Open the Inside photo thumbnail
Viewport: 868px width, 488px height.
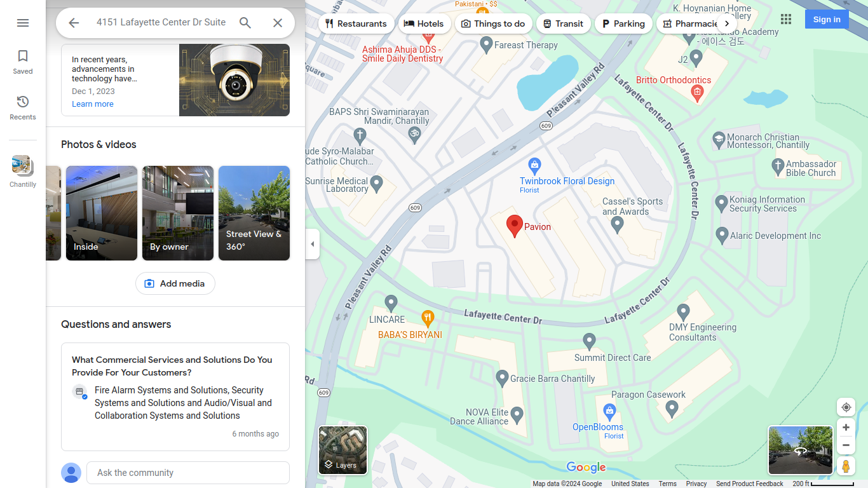[102, 213]
